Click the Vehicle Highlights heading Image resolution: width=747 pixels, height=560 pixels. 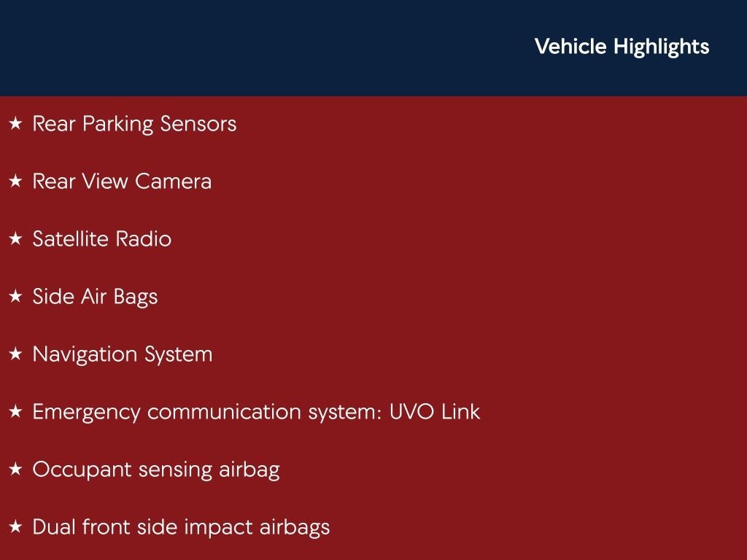click(x=622, y=47)
